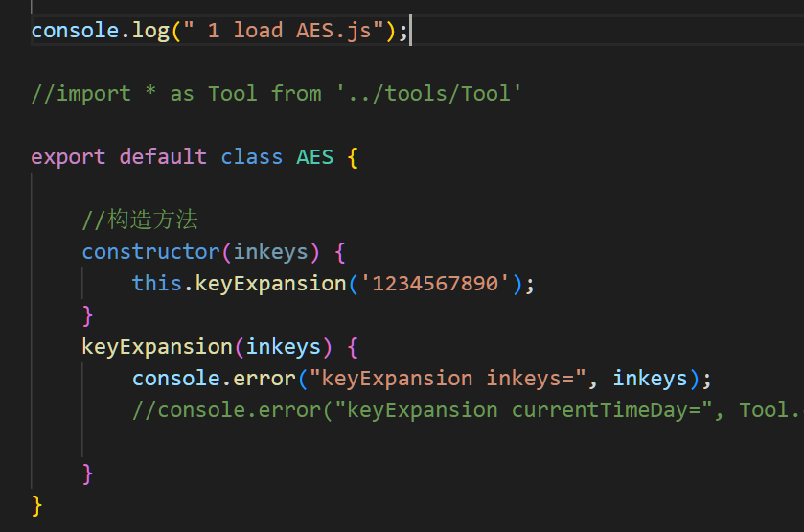804x532 pixels.
Task: Click 'error' in the uncommented console.error line
Action: pyautogui.click(x=264, y=378)
